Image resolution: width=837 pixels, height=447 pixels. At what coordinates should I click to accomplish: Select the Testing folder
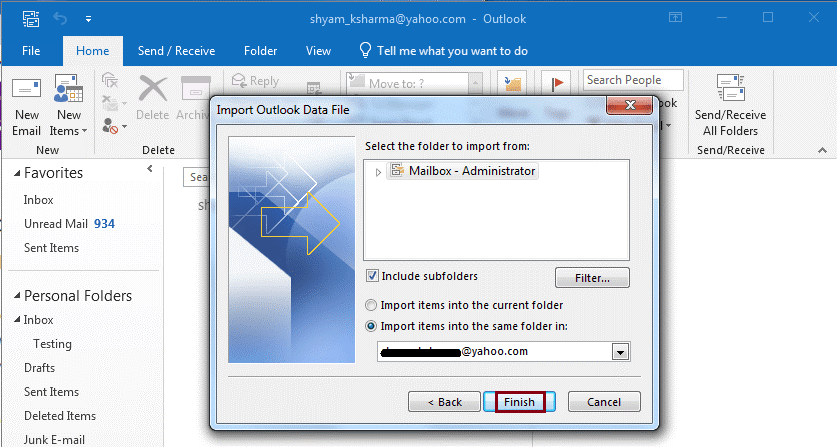click(52, 344)
